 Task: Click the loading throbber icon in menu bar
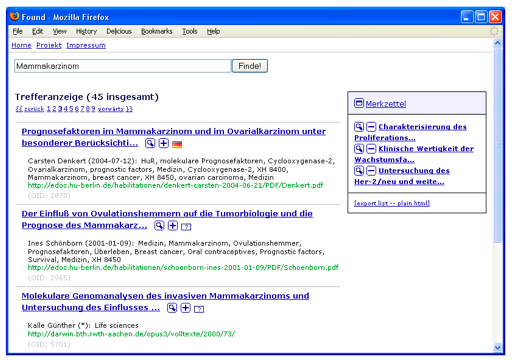click(494, 31)
